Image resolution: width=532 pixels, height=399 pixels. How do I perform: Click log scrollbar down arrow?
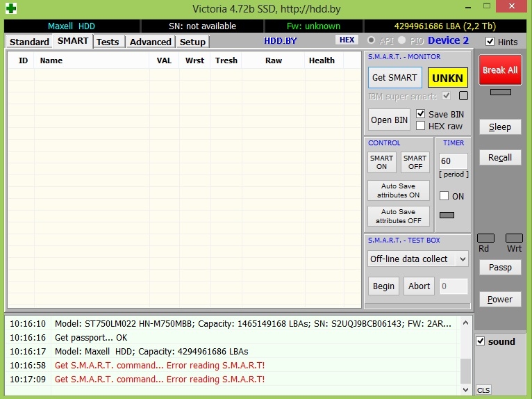tap(465, 389)
